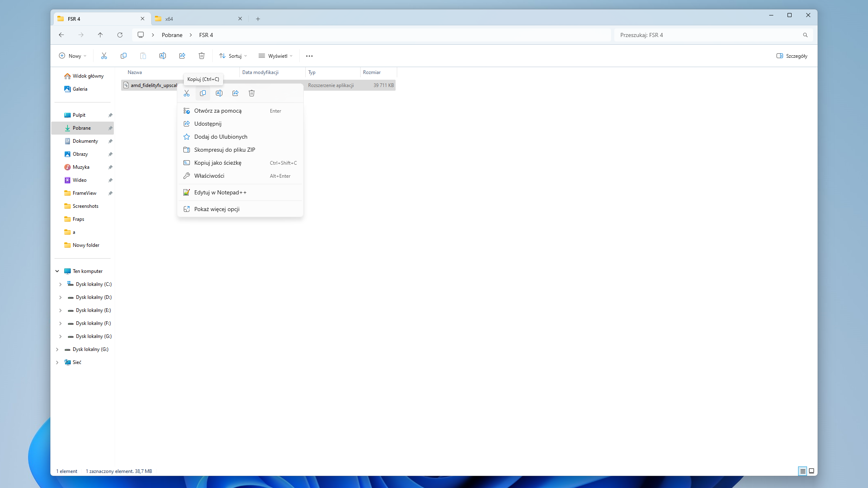
Task: Sort by the Nazwa column header
Action: (x=181, y=72)
